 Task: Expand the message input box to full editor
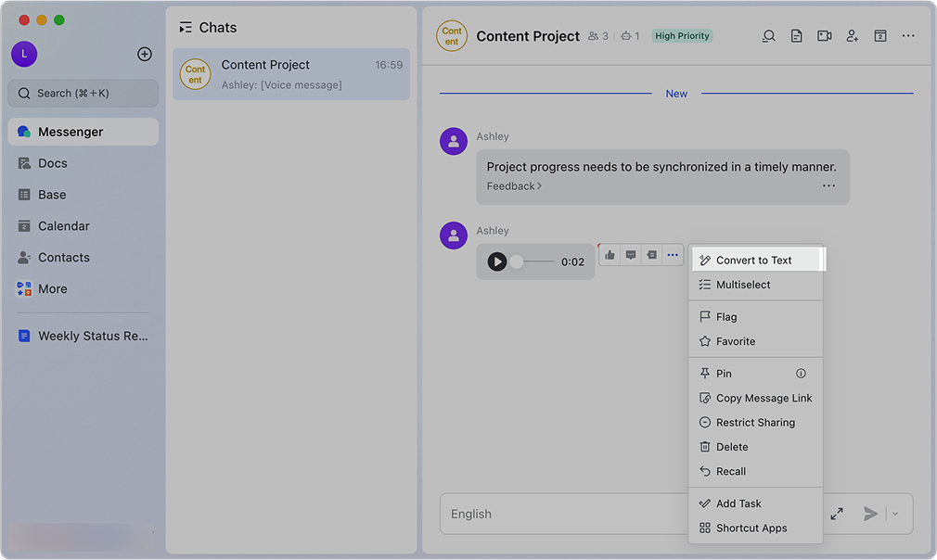point(837,514)
